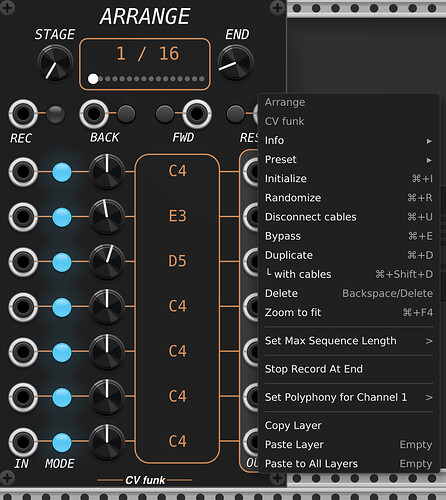Toggle the bottom blue MODE light

62,443
